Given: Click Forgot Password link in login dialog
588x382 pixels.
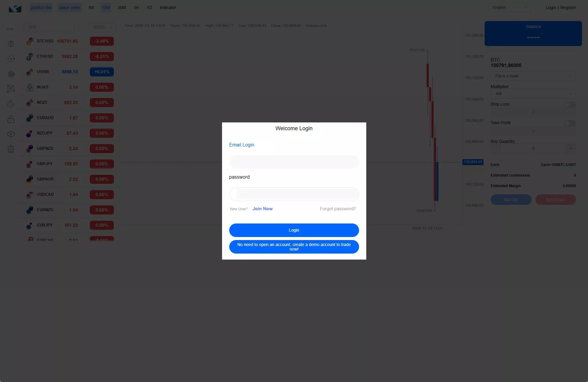Looking at the screenshot, I should point(338,209).
